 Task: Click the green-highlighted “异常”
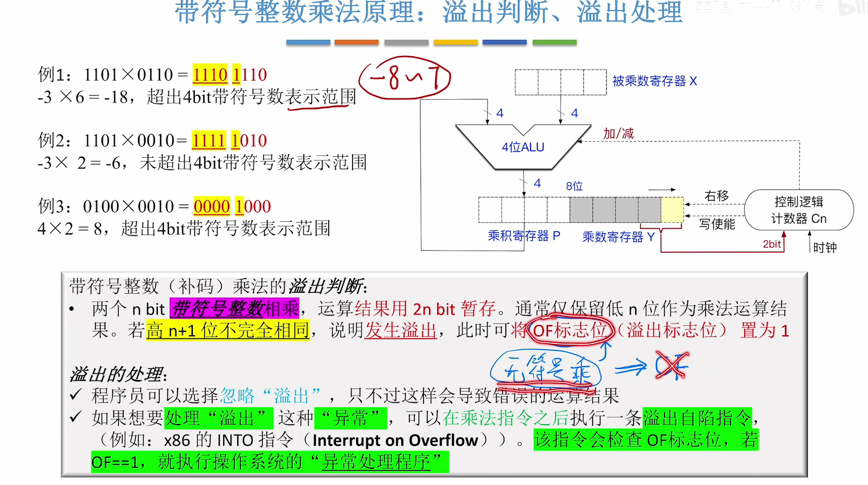(351, 418)
